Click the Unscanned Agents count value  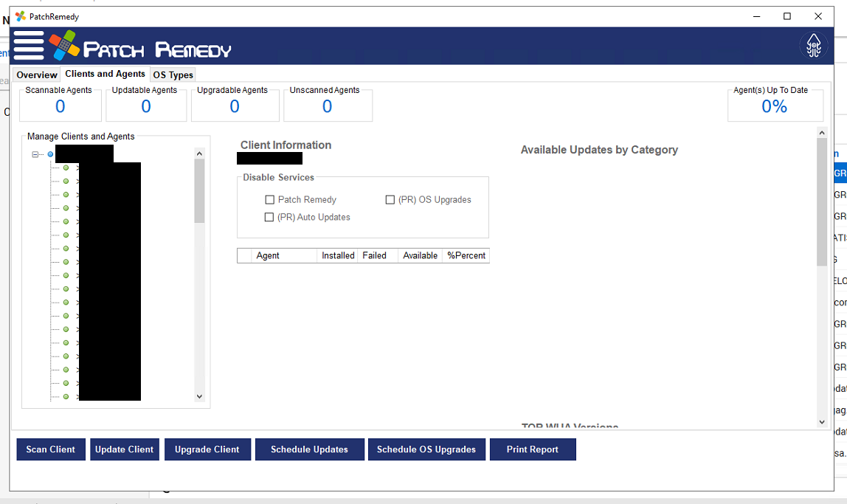tap(327, 106)
